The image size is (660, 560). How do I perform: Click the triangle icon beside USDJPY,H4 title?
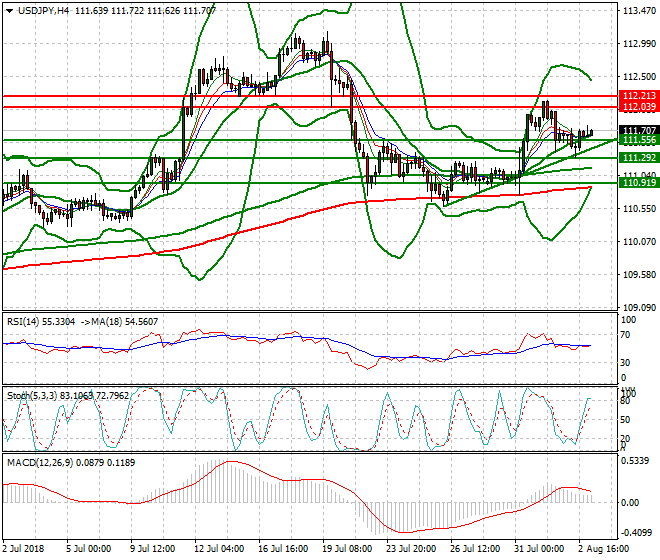coord(9,11)
